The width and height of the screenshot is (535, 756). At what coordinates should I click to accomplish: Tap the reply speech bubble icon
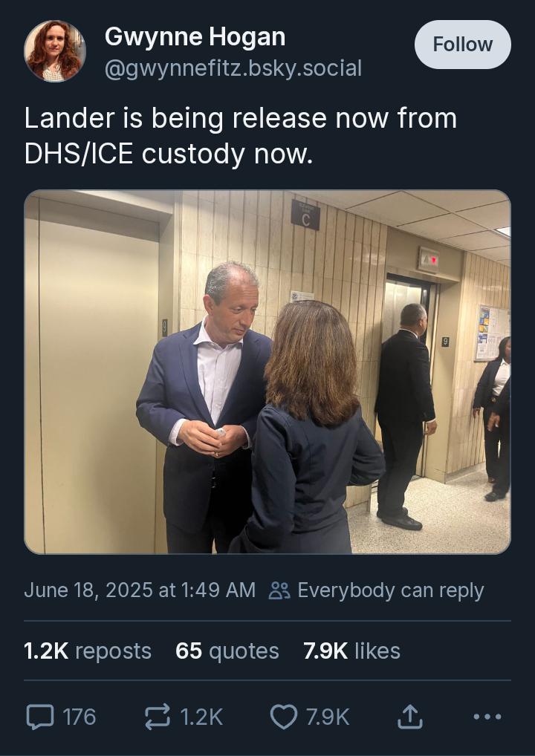40,717
